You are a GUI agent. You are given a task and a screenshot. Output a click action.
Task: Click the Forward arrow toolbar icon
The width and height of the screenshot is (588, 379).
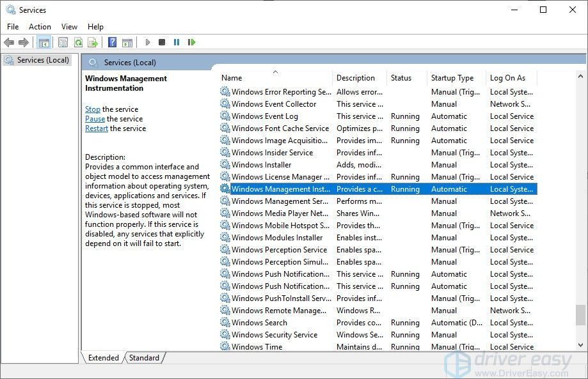[x=24, y=42]
